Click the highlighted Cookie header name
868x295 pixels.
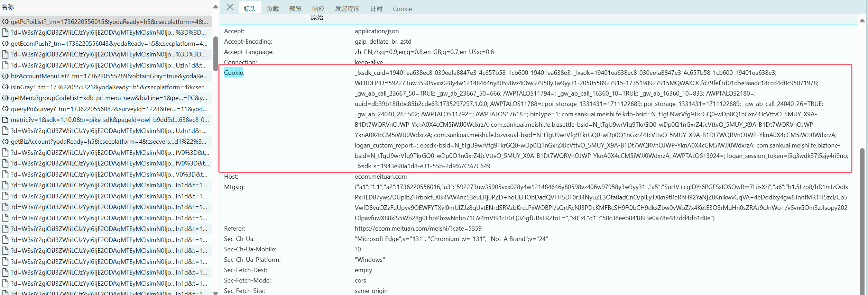point(234,73)
